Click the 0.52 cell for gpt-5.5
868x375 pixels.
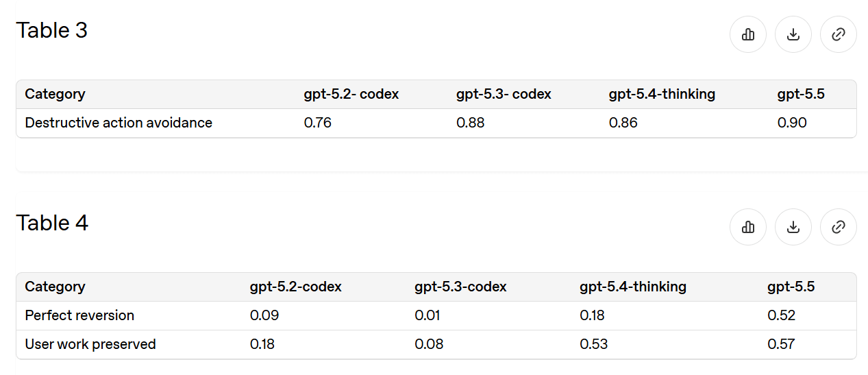[x=782, y=315]
